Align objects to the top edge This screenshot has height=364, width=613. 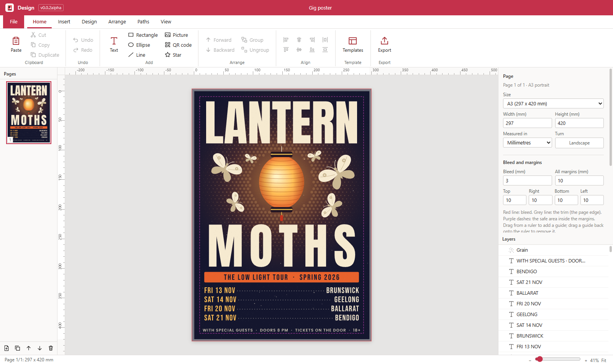(x=286, y=50)
